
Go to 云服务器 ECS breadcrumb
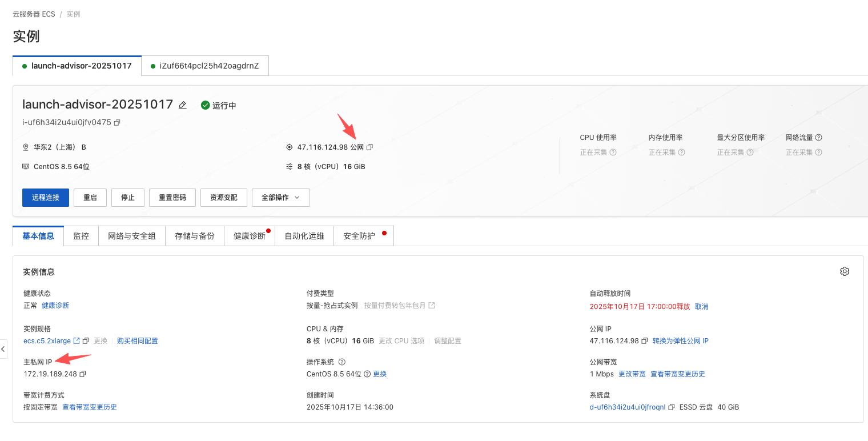34,14
